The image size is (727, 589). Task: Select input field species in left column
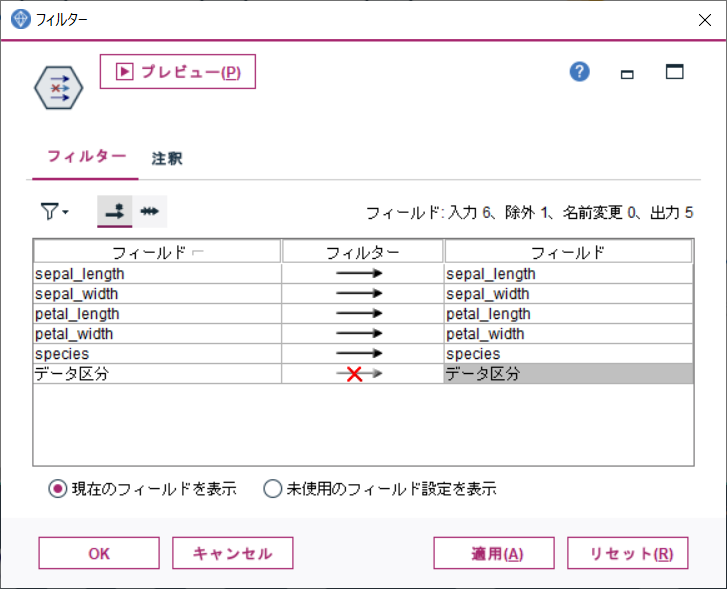coord(157,353)
